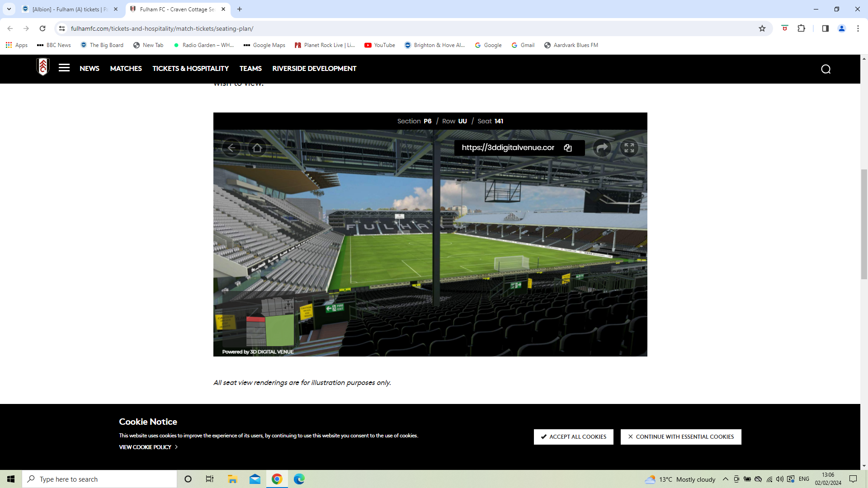Click the weather widget 13°C Mostly cloudy
This screenshot has height=488, width=868.
680,479
